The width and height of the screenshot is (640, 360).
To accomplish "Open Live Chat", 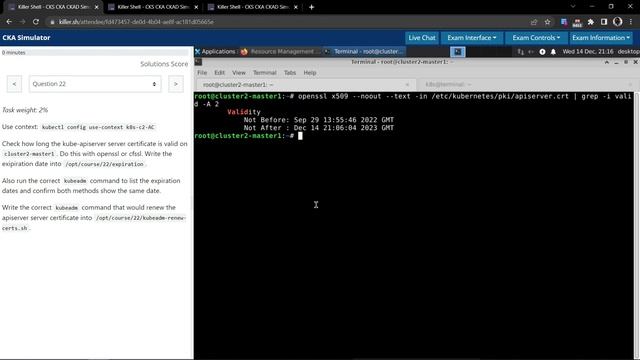I will click(x=422, y=38).
